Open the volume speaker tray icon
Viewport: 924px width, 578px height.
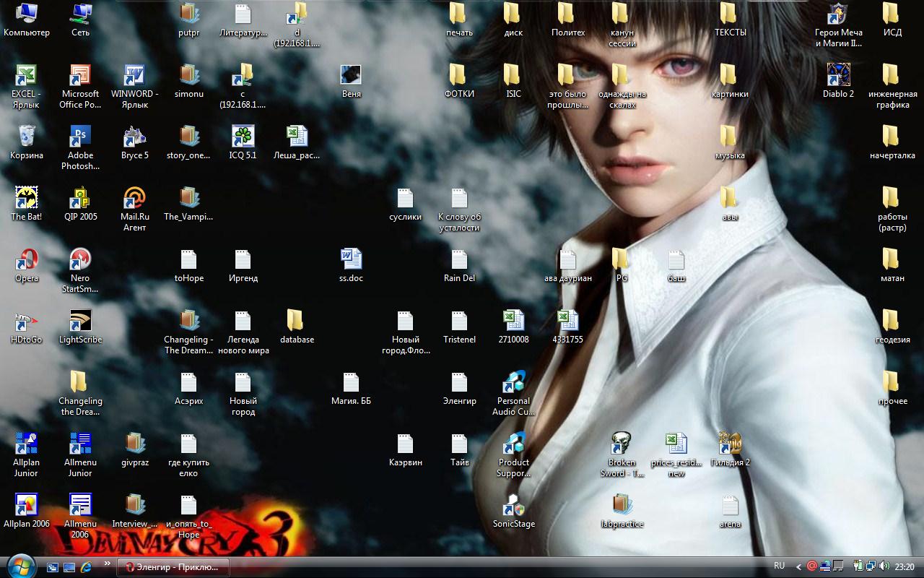click(885, 566)
